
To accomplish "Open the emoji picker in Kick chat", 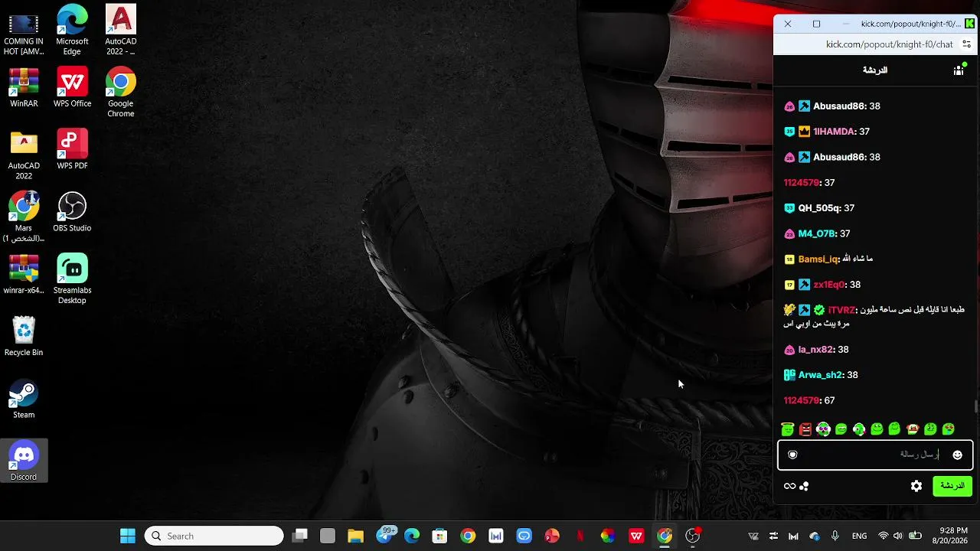I will (x=957, y=455).
